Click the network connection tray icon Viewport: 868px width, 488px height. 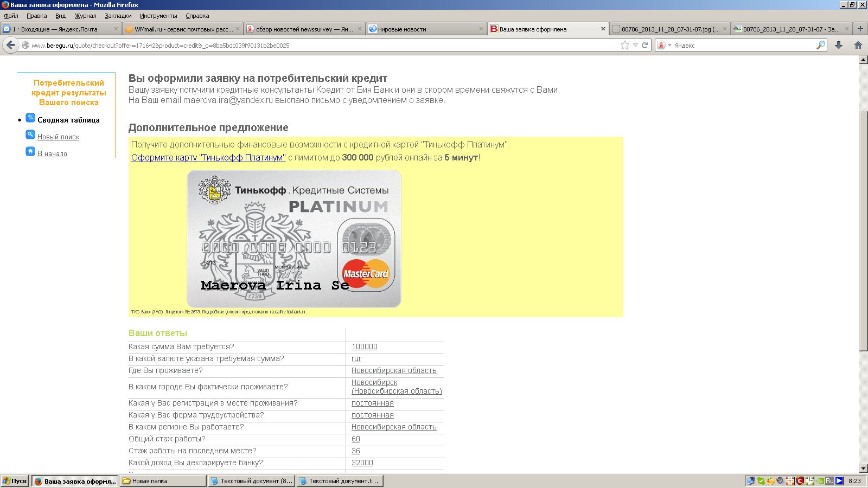[x=751, y=481]
